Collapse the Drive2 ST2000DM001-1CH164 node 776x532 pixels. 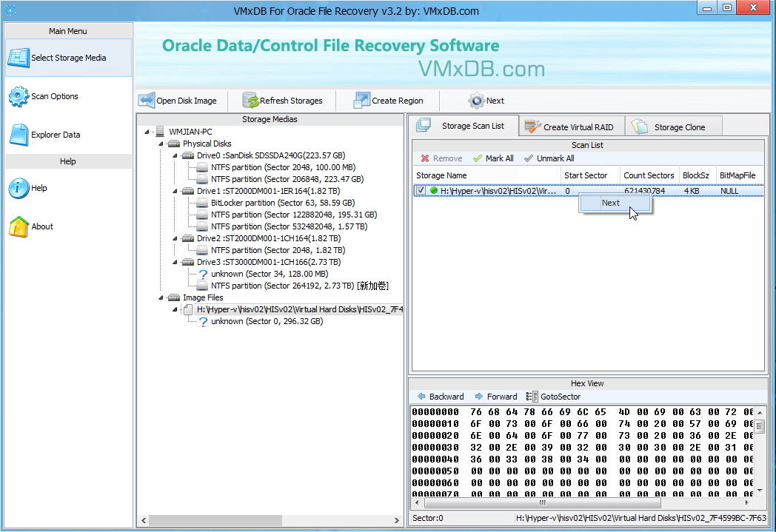tap(175, 239)
